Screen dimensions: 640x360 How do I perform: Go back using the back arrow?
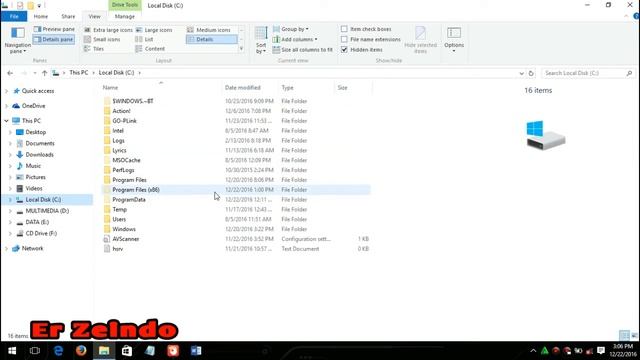coord(10,73)
